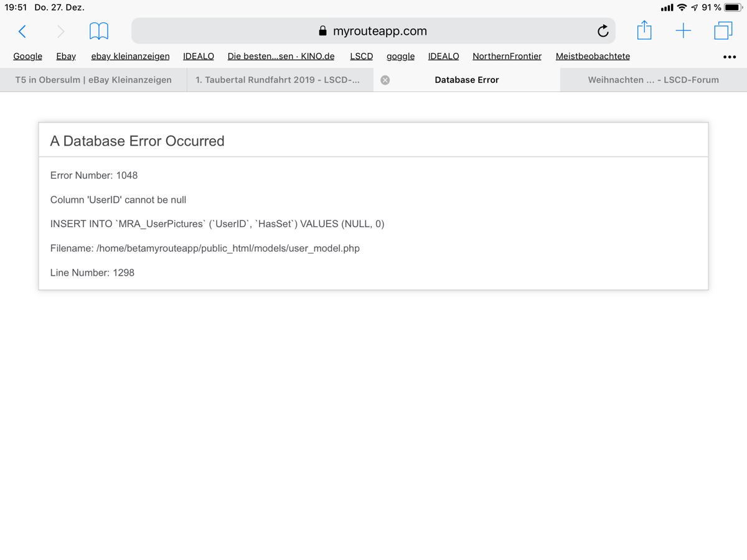This screenshot has height=560, width=747.
Task: Open the Ebay bookmark
Action: pos(66,56)
